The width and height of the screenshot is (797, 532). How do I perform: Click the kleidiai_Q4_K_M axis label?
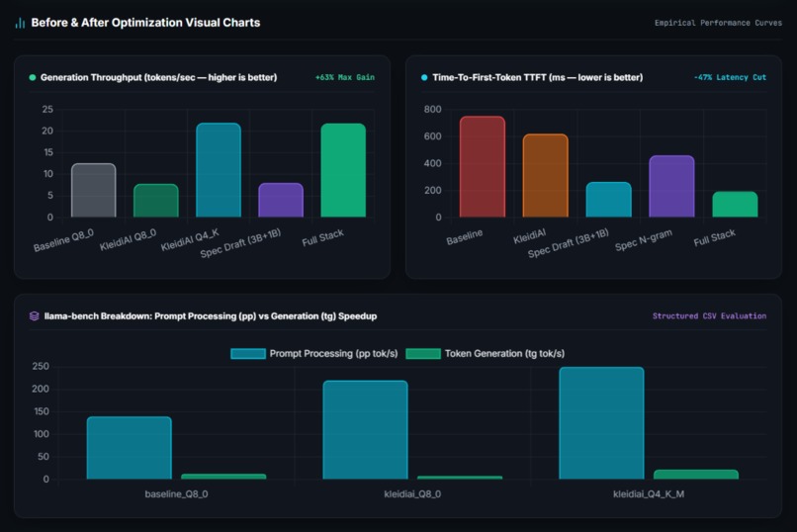(649, 493)
